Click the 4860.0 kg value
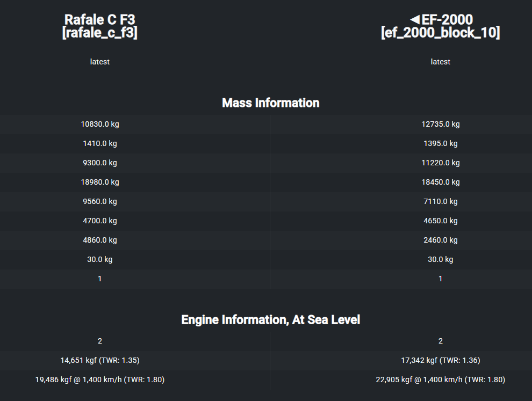The image size is (532, 401). point(100,240)
